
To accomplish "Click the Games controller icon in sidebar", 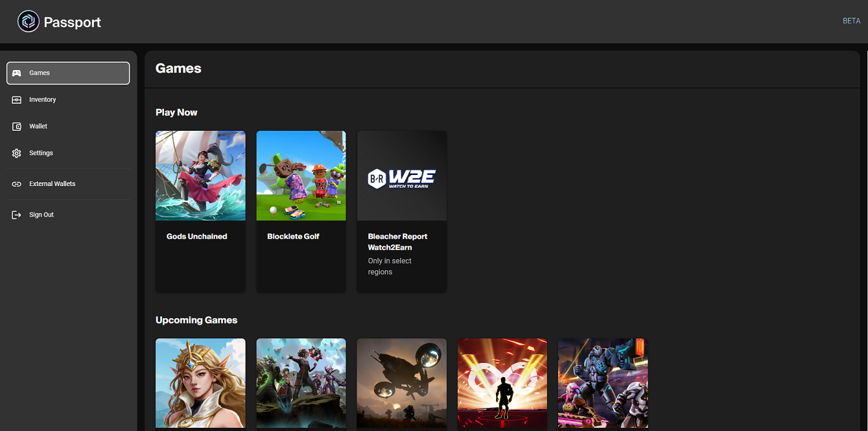I will 17,73.
